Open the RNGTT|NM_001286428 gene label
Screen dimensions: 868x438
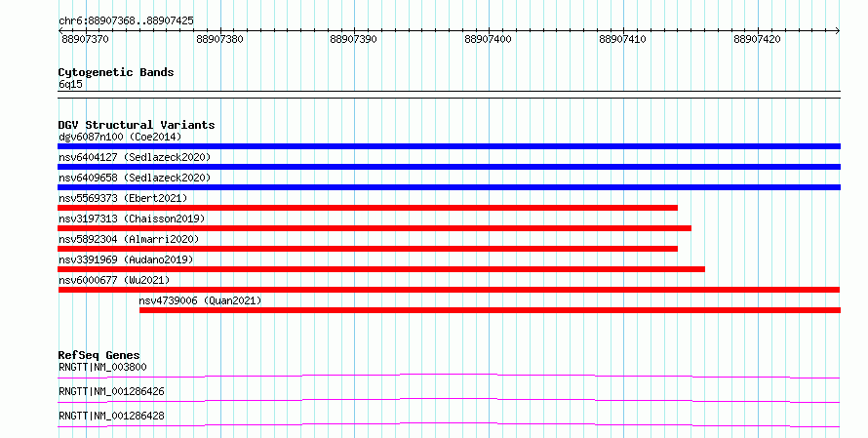111,416
